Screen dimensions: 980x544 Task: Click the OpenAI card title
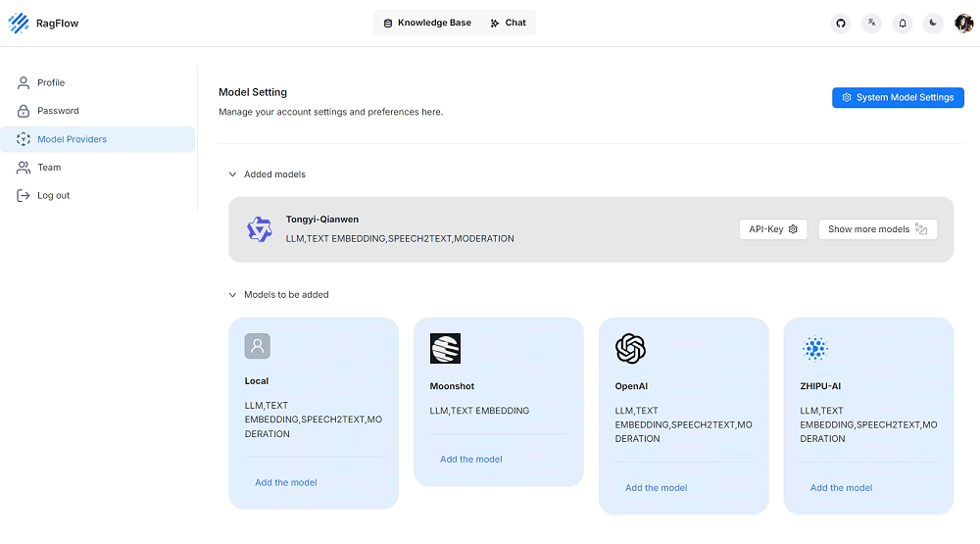[x=630, y=386]
